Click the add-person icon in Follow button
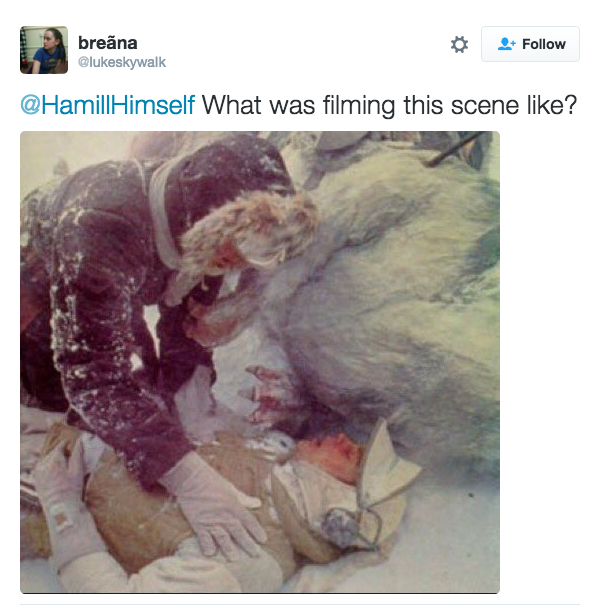The width and height of the screenshot is (607, 605). click(x=506, y=44)
